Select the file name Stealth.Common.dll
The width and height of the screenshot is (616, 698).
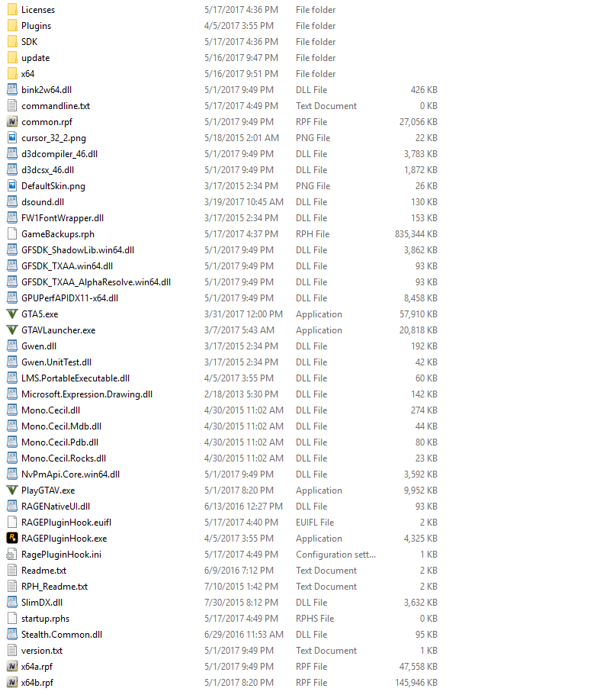(62, 635)
